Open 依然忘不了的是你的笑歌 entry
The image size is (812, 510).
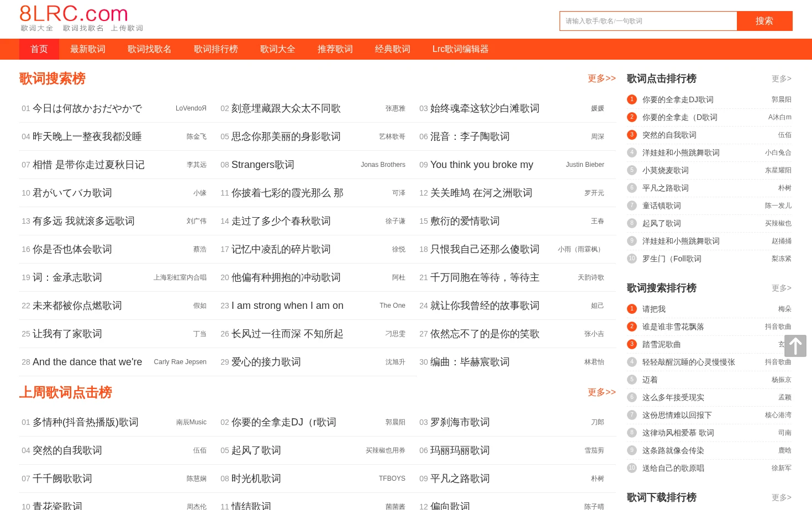(485, 334)
